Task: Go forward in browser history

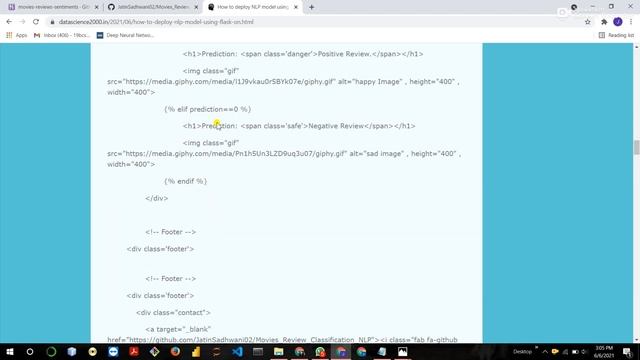Action: pyautogui.click(x=22, y=22)
